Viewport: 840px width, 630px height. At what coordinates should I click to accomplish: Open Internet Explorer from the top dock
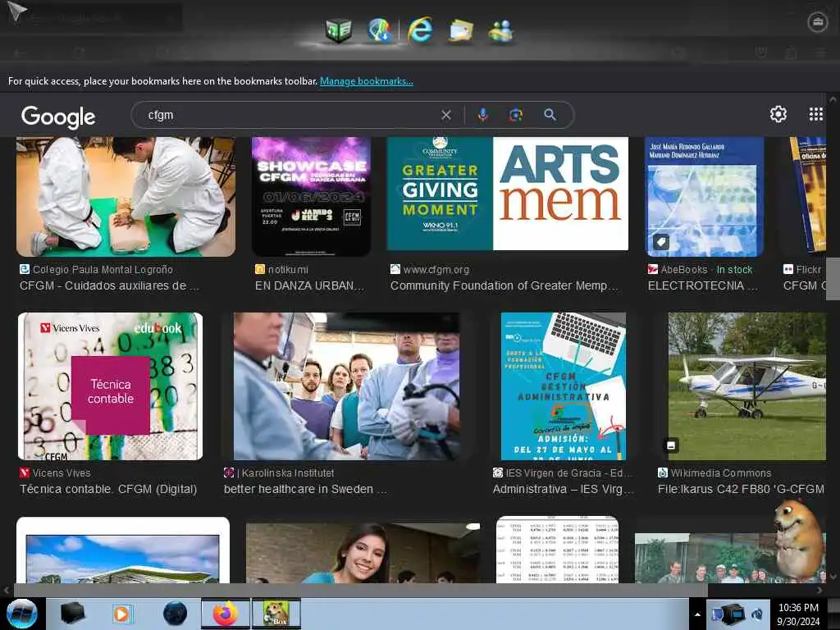point(420,30)
